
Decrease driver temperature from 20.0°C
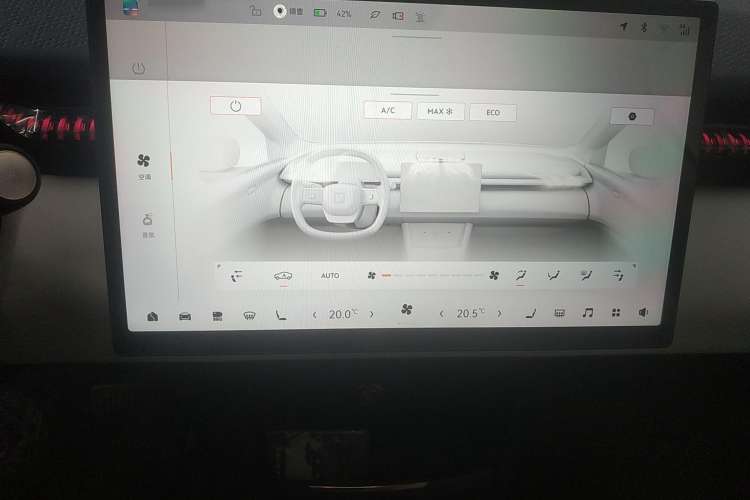[x=314, y=314]
